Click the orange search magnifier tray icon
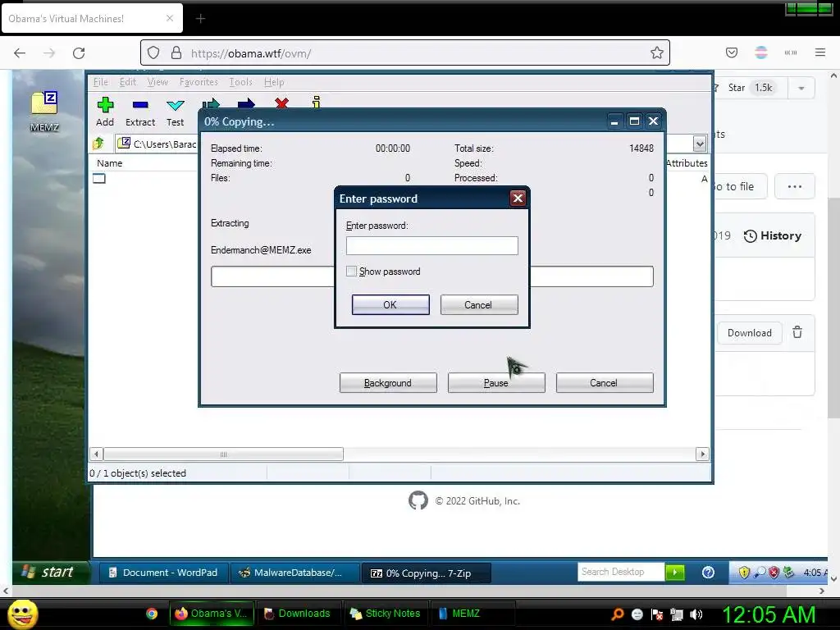 (x=618, y=614)
